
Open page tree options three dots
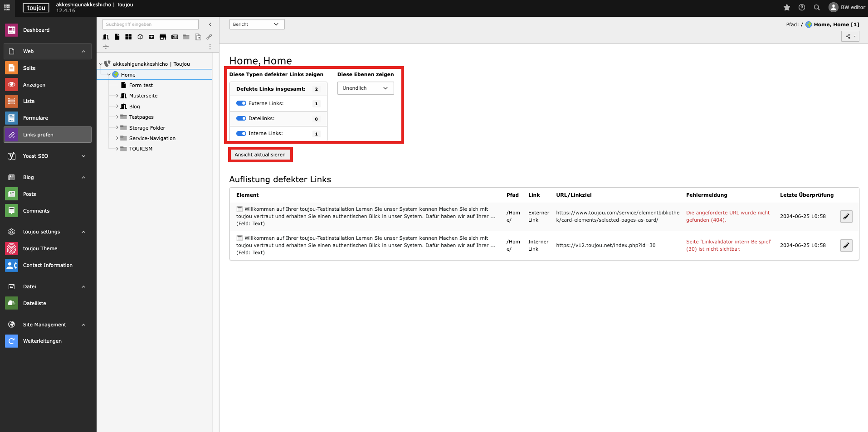click(210, 47)
